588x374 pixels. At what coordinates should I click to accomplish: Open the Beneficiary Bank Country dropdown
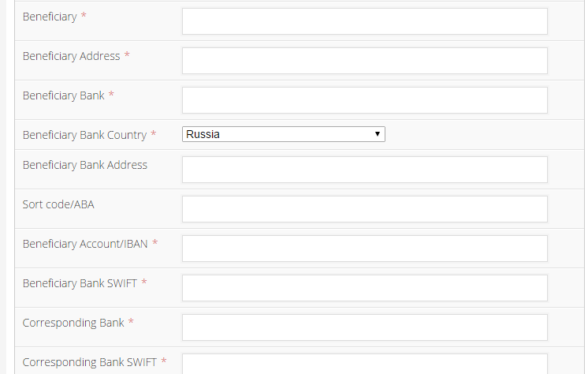284,134
